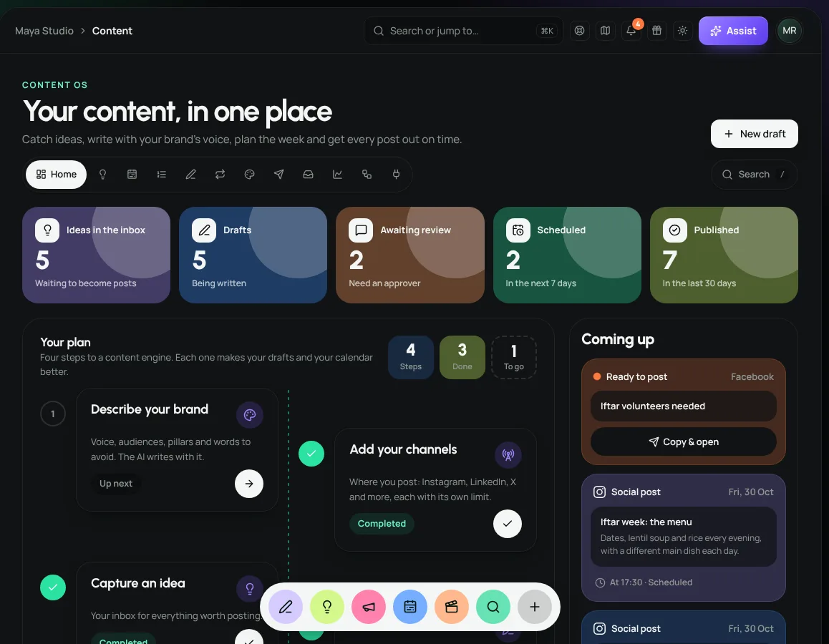829x644 pixels.
Task: Click the Instagram icon on first Social post
Action: click(x=599, y=492)
